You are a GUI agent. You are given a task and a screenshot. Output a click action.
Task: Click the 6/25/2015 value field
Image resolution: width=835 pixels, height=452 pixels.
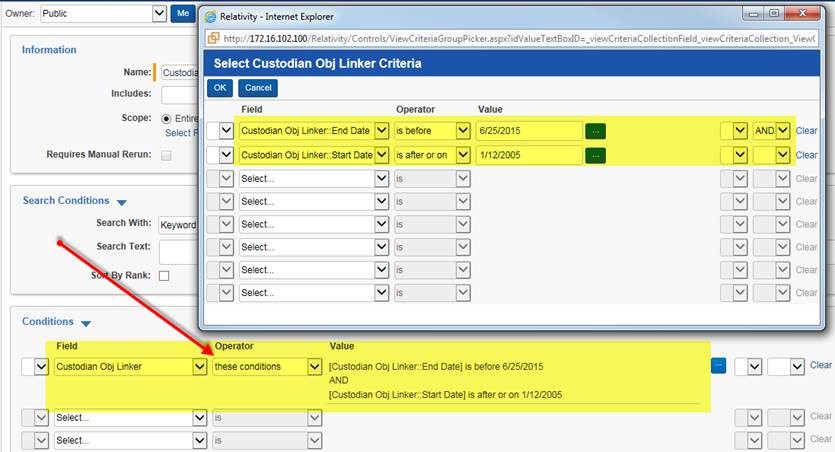(x=529, y=130)
